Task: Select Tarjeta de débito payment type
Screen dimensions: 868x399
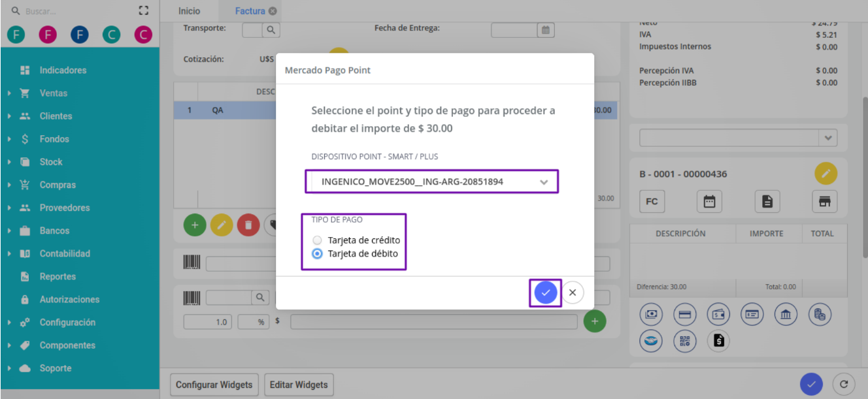Action: click(x=318, y=254)
